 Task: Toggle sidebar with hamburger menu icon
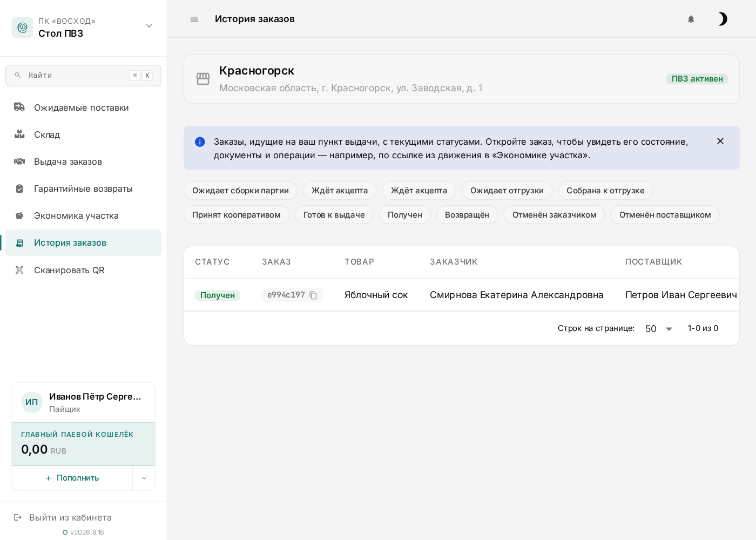194,19
